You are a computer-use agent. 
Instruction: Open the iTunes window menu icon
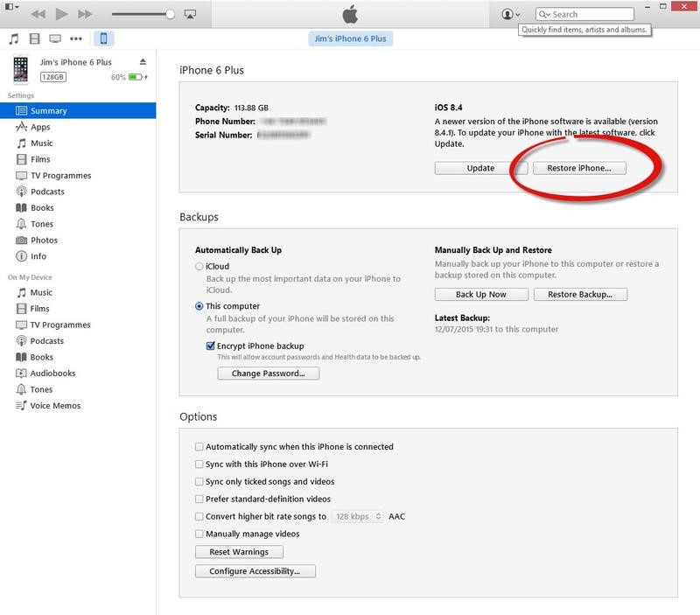click(x=11, y=7)
